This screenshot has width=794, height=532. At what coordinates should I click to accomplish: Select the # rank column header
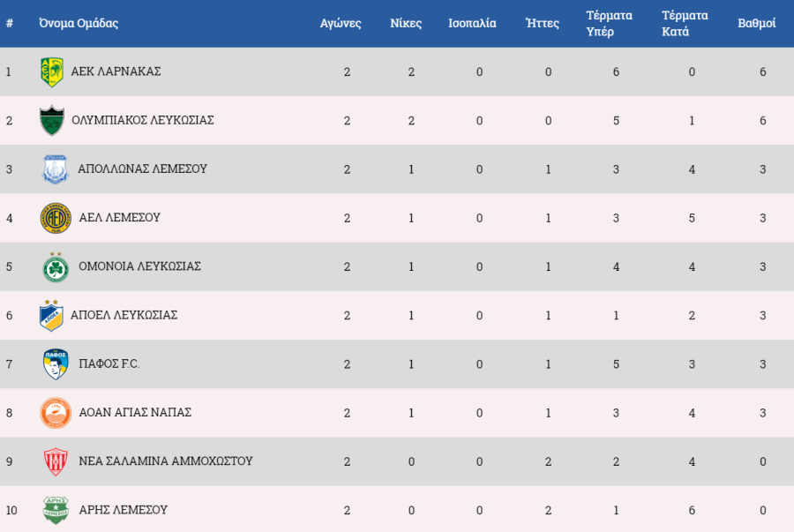(9, 23)
